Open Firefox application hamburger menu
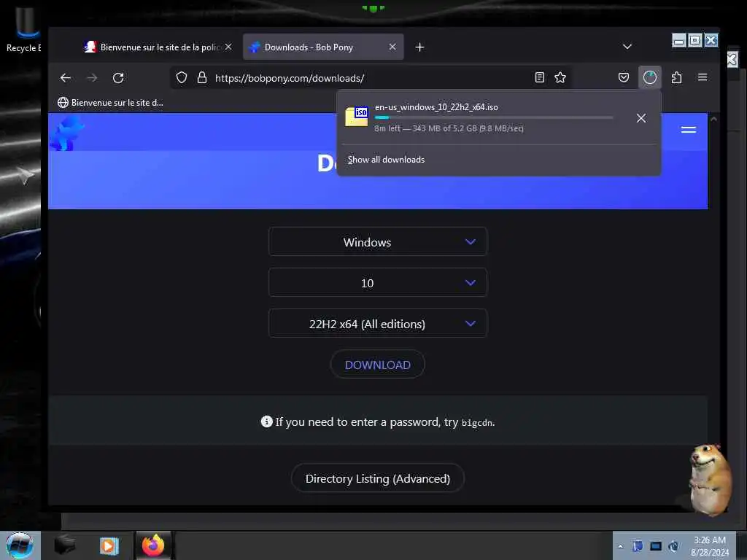 [x=703, y=77]
